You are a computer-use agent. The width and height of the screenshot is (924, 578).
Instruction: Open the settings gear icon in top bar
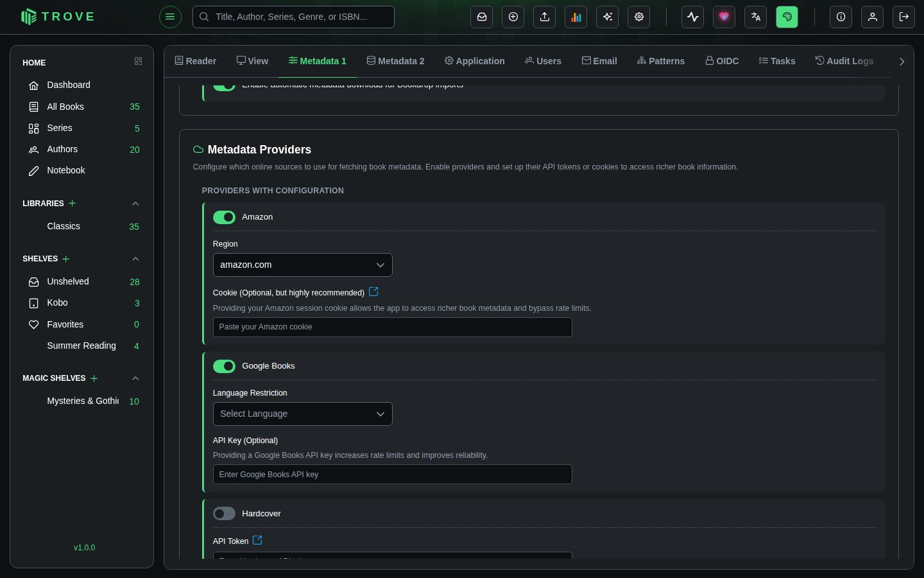[x=639, y=17]
